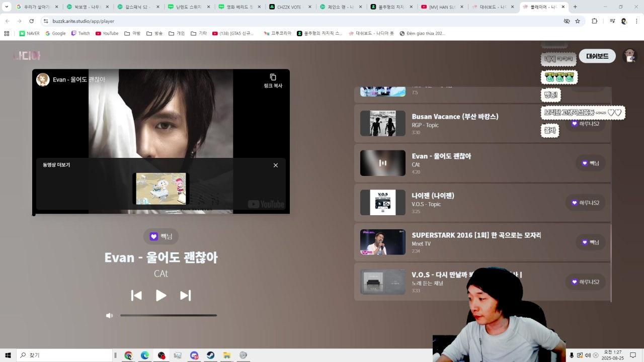644x362 pixels.
Task: Open the suggested video thumbnail in 동영상 더보기
Action: 161,189
